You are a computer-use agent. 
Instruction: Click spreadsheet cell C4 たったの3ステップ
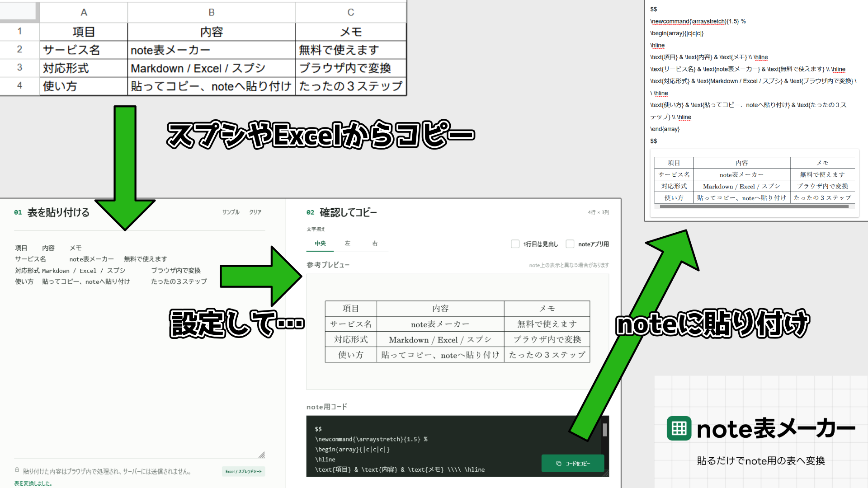pyautogui.click(x=351, y=86)
